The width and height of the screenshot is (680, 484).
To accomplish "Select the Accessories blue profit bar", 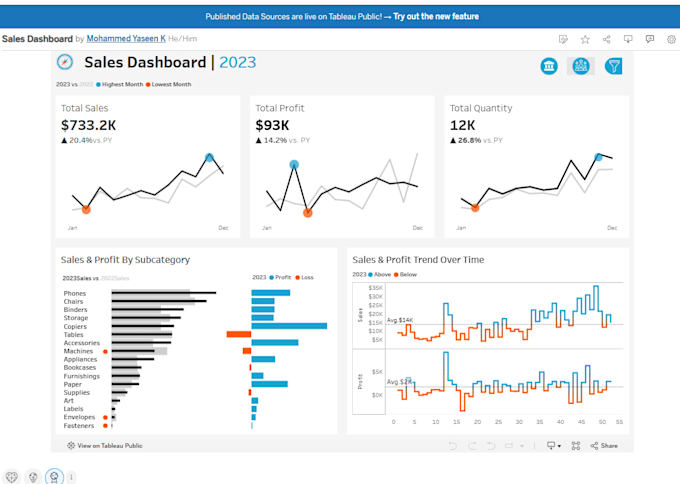I will pyautogui.click(x=275, y=343).
